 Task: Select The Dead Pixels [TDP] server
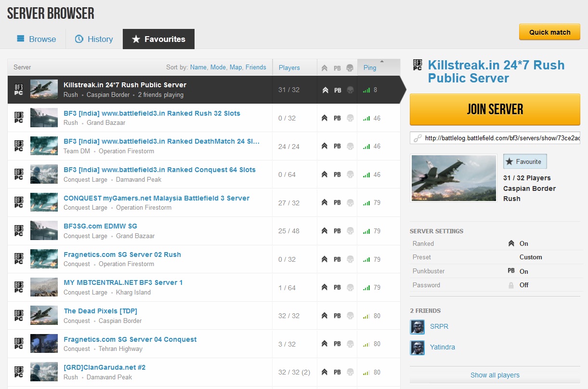tap(204, 316)
